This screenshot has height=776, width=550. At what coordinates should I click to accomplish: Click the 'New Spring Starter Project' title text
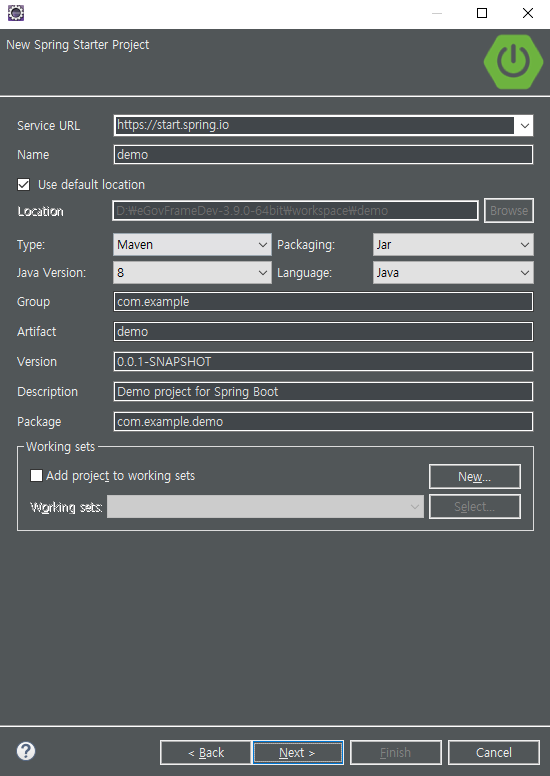point(78,45)
